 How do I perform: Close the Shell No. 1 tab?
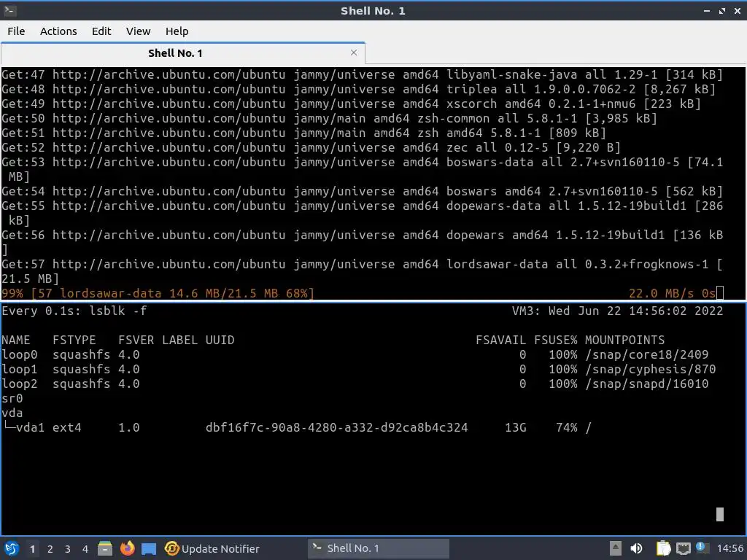354,52
